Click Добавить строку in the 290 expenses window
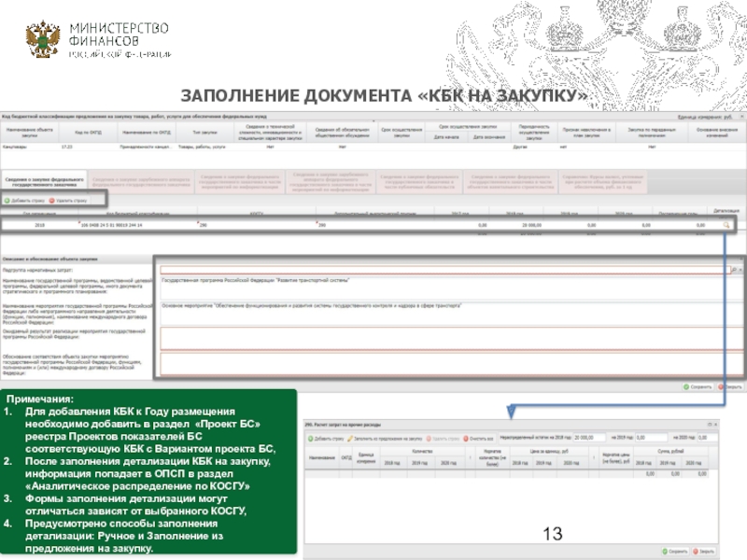The width and height of the screenshot is (747, 560). (x=326, y=439)
